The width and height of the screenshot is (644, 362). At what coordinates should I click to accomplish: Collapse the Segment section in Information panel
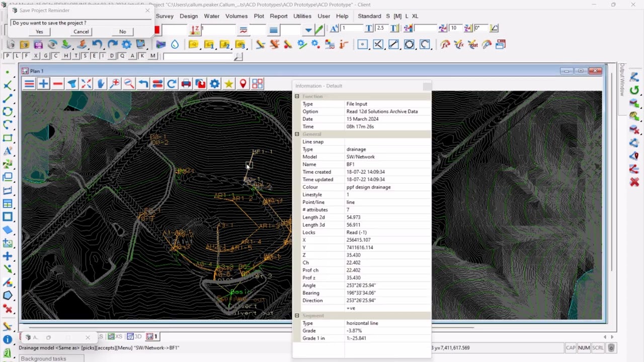tap(297, 316)
